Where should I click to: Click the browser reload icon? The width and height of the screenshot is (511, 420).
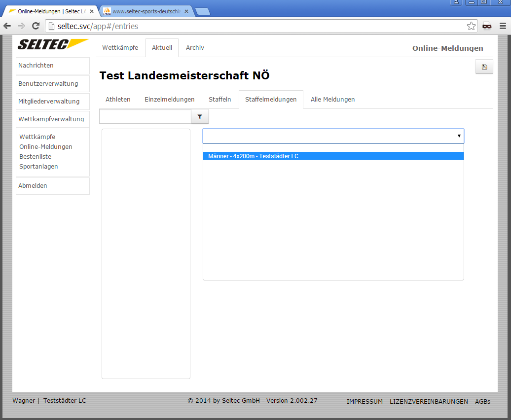tap(36, 26)
